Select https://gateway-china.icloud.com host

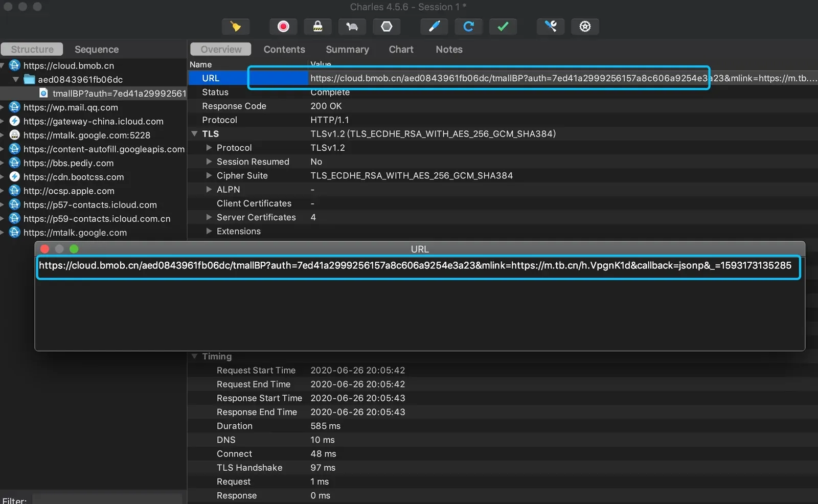point(93,121)
